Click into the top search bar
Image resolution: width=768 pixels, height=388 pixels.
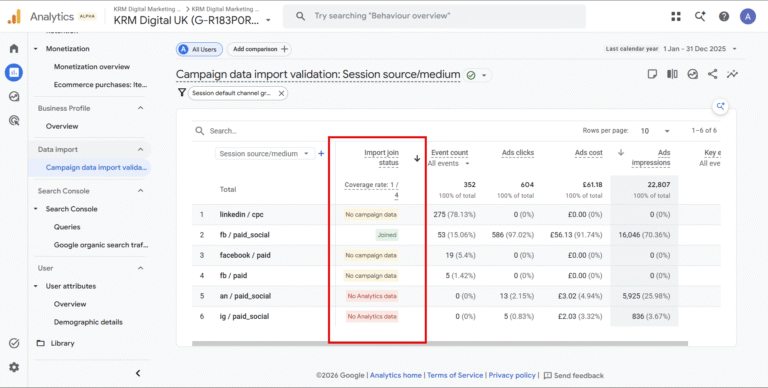coord(434,16)
